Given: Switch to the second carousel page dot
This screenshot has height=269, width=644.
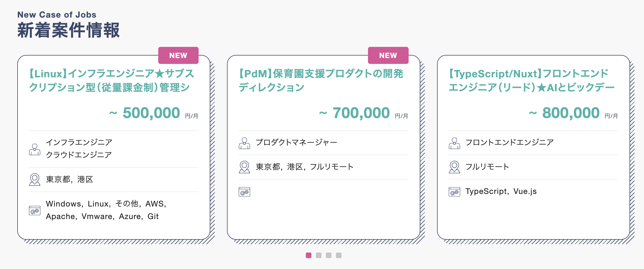Looking at the screenshot, I should (x=319, y=255).
